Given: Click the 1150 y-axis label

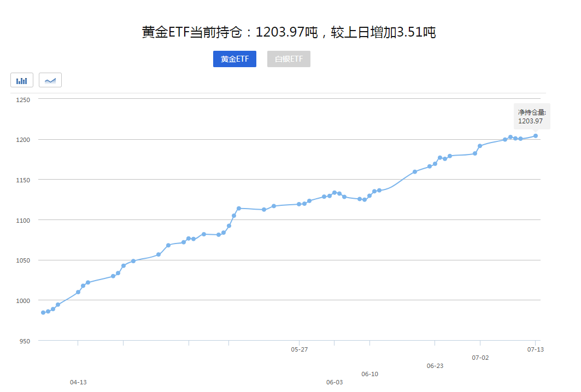Looking at the screenshot, I should (x=23, y=180).
